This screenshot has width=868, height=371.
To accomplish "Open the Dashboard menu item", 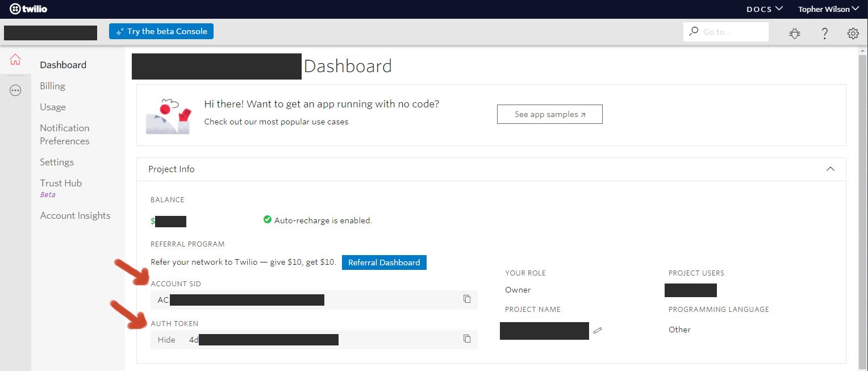I will click(63, 65).
